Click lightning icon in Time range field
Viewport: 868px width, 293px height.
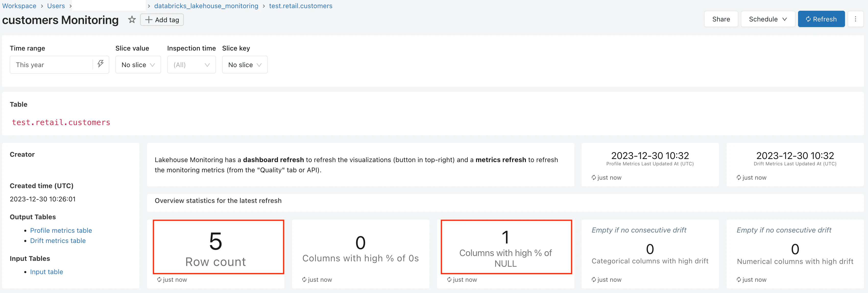(100, 64)
